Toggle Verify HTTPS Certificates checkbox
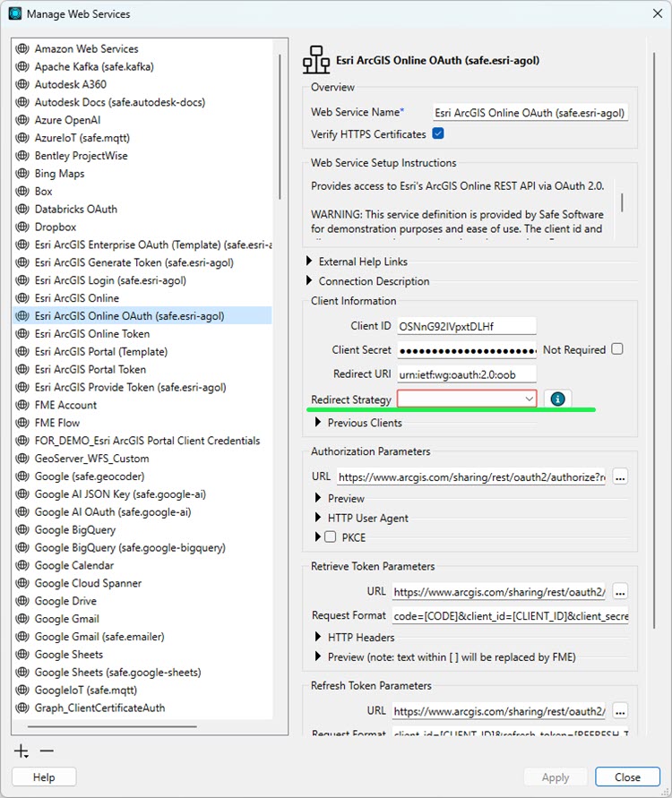Screen dimensions: 672x798 click(438, 133)
